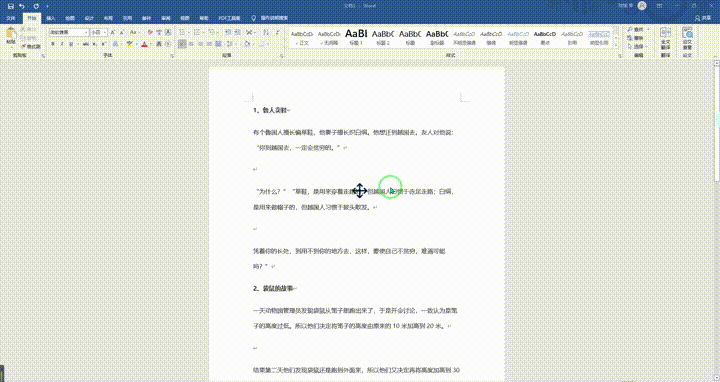The image size is (720, 382).
Task: Toggle the highlighted align left button
Action: coord(182,44)
